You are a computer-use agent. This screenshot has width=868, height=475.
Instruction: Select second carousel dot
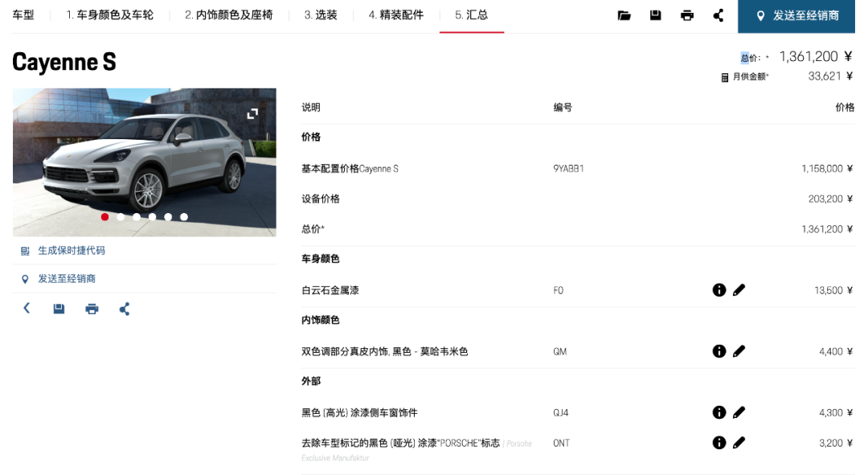pos(121,217)
